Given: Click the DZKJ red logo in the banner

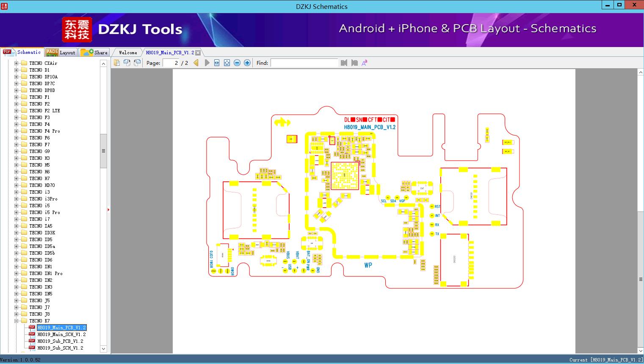Looking at the screenshot, I should tap(77, 30).
